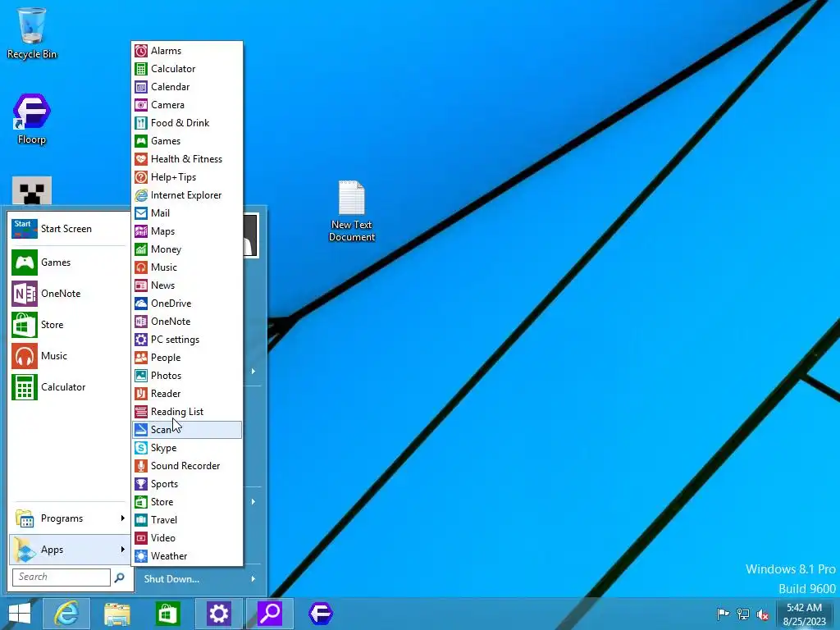Image resolution: width=840 pixels, height=630 pixels.
Task: Select the highlighted Scan app
Action: pos(187,430)
